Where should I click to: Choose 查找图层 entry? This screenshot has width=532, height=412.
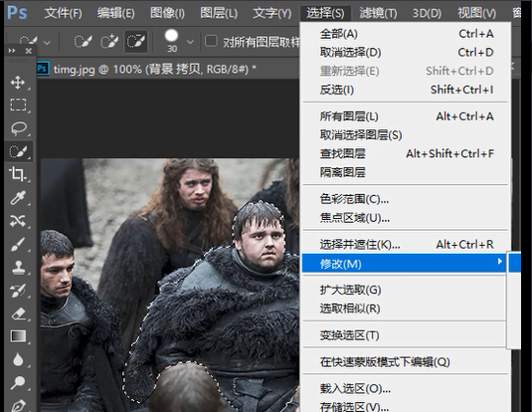pos(407,153)
